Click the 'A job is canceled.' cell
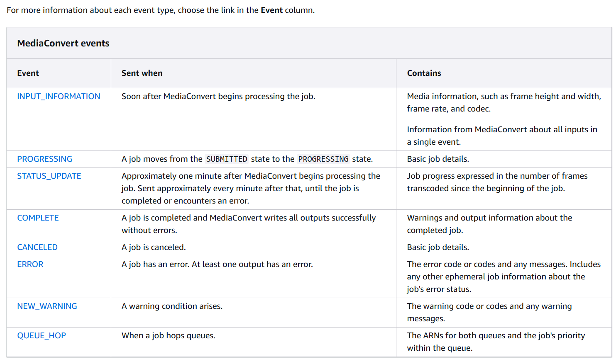This screenshot has width=616, height=364. point(154,247)
